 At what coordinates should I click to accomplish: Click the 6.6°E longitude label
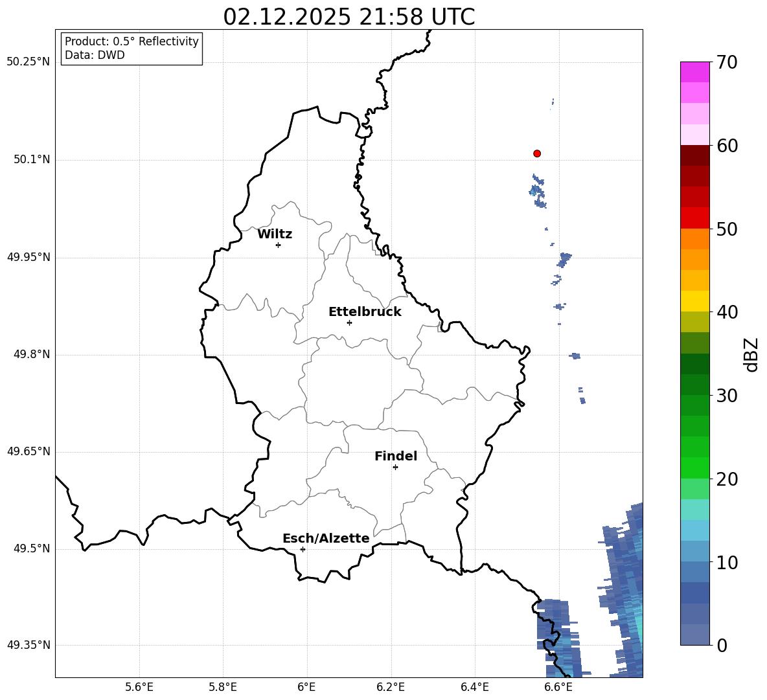tap(558, 687)
